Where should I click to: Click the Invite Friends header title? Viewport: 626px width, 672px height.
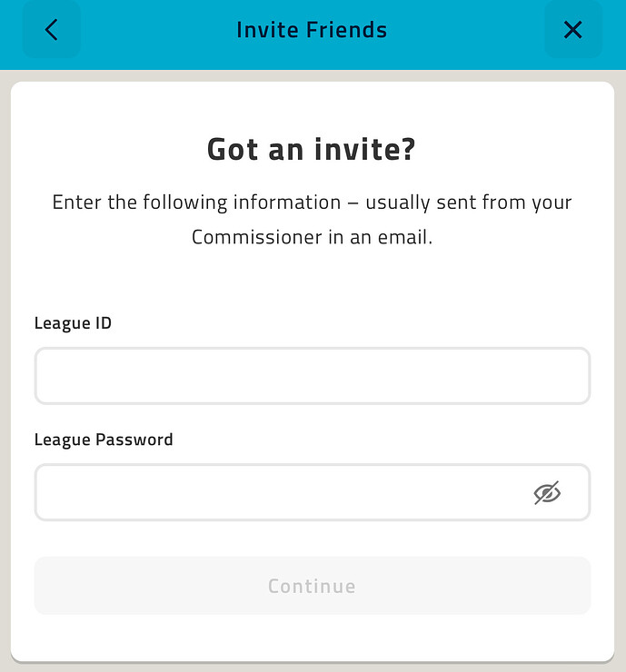tap(312, 30)
